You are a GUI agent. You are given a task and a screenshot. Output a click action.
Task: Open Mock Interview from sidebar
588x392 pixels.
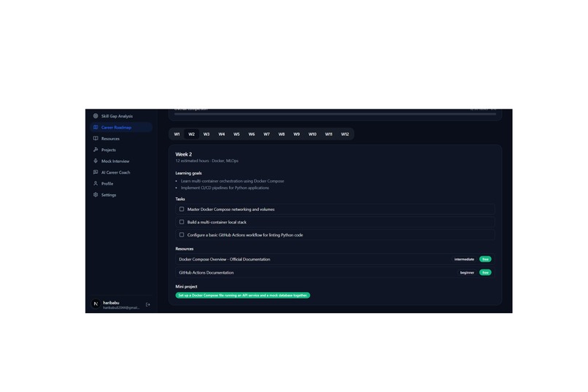[x=115, y=161]
